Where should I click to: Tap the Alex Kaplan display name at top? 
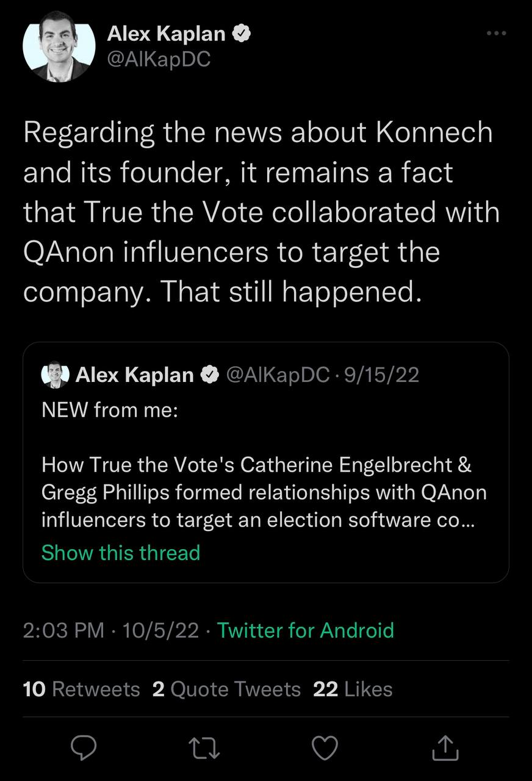coord(166,34)
